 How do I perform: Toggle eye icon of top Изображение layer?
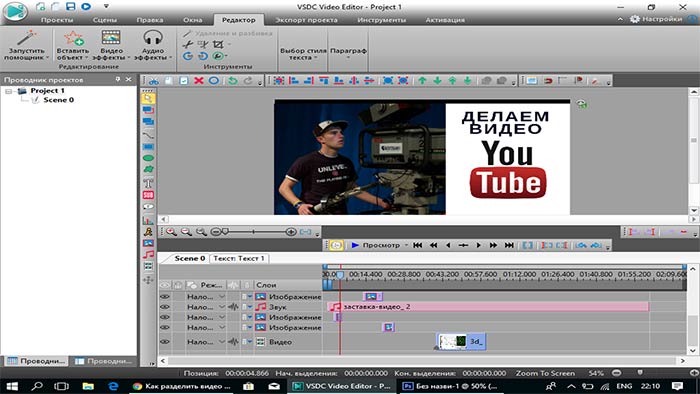pos(165,297)
